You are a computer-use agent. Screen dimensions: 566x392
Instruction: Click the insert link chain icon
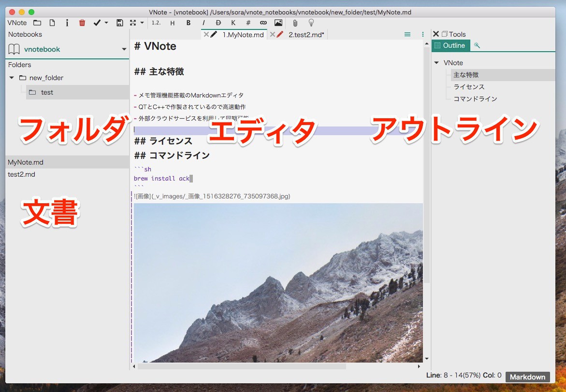[x=263, y=23]
